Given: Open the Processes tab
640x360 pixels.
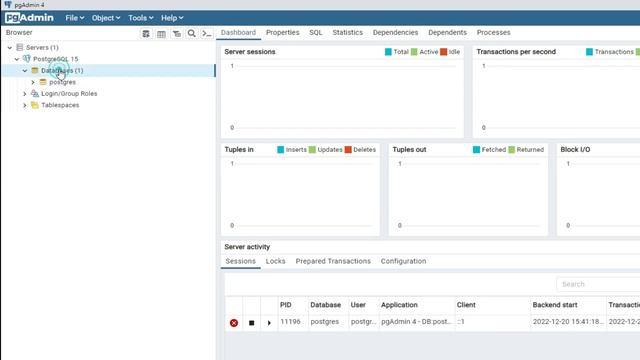Looking at the screenshot, I should [x=493, y=33].
